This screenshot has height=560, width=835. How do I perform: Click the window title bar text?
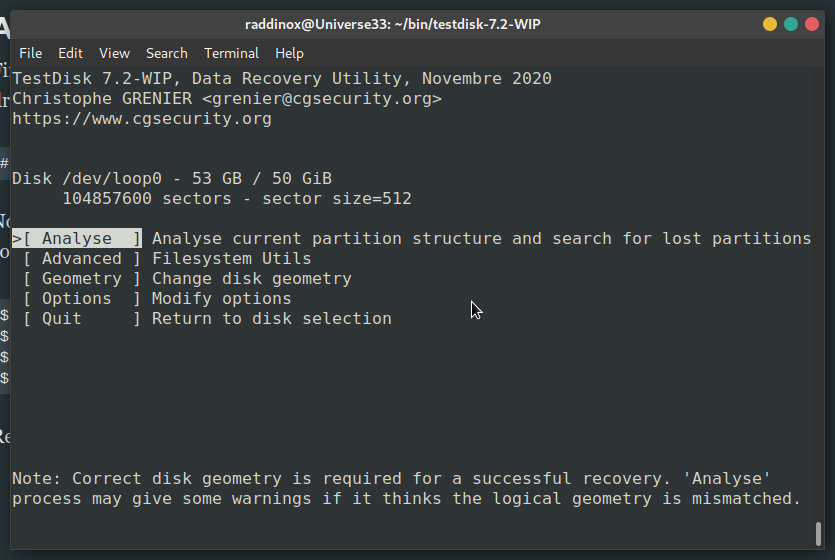(392, 24)
